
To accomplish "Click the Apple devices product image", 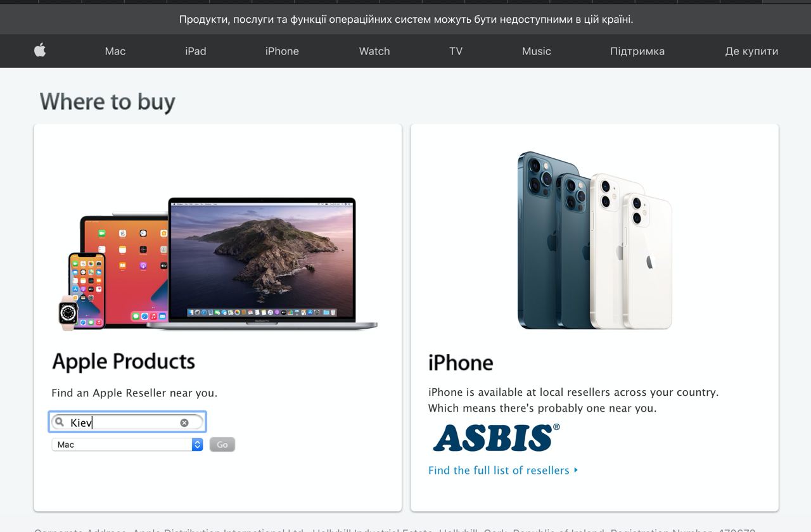I will pyautogui.click(x=217, y=263).
